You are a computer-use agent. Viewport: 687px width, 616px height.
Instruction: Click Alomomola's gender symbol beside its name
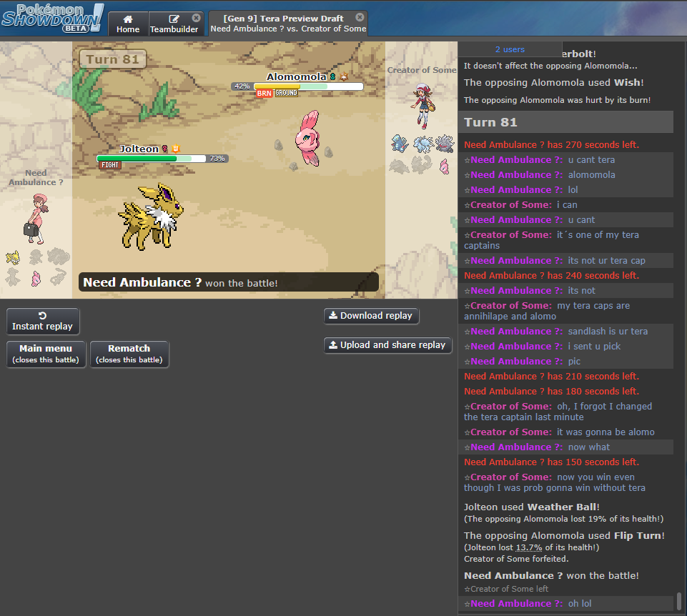[x=332, y=76]
